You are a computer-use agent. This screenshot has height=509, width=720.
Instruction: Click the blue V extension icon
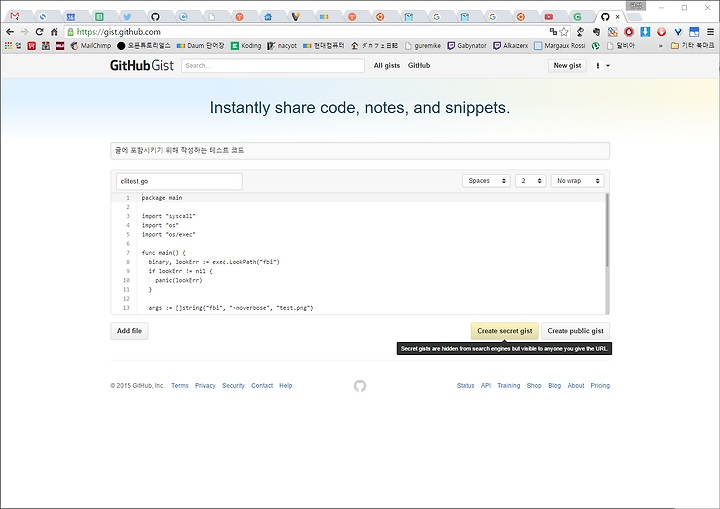click(678, 32)
